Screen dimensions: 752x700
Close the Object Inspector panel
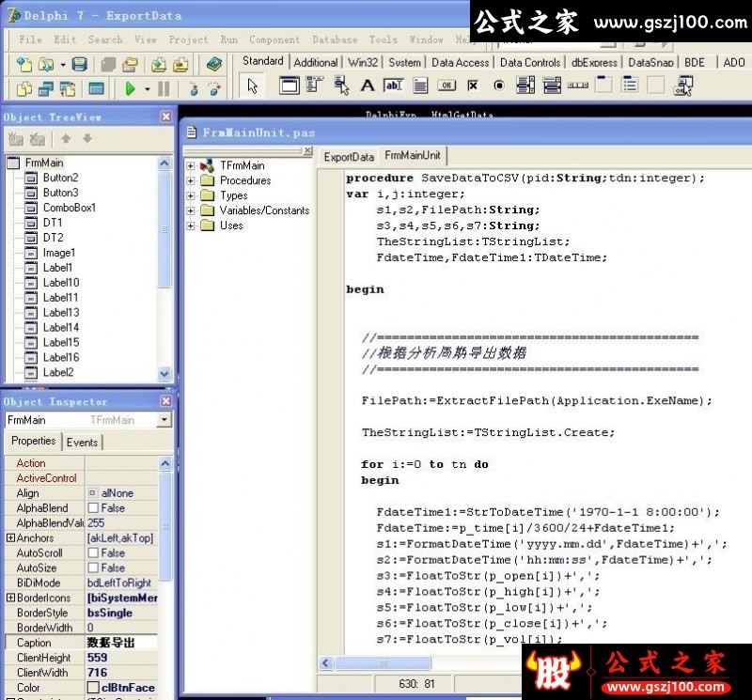tap(166, 401)
